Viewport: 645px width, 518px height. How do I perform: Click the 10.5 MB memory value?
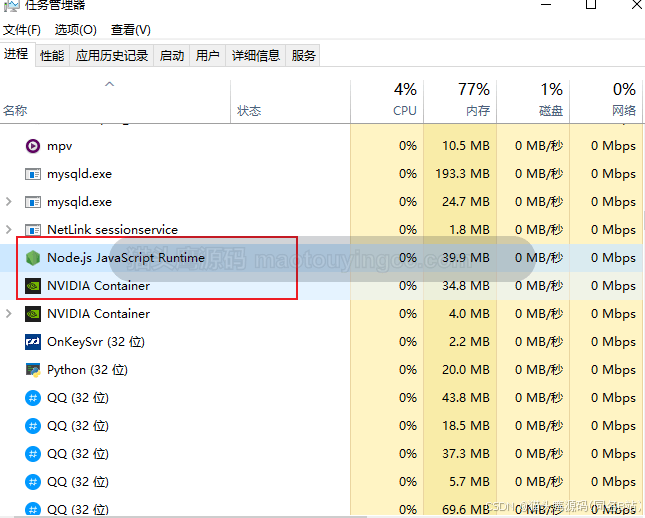(x=466, y=146)
